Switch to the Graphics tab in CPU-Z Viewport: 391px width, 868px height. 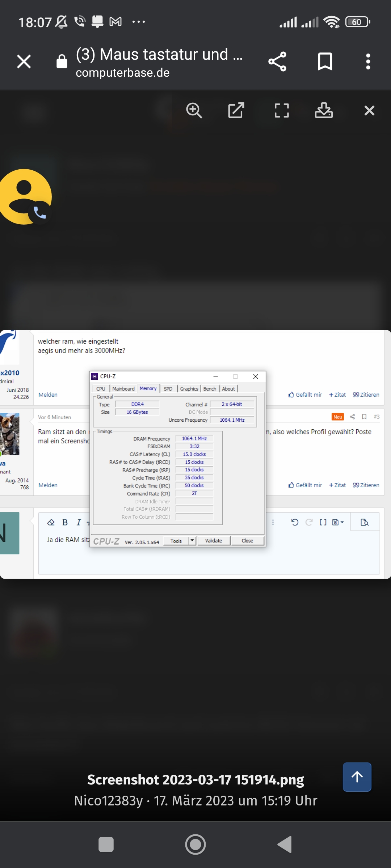[189, 389]
